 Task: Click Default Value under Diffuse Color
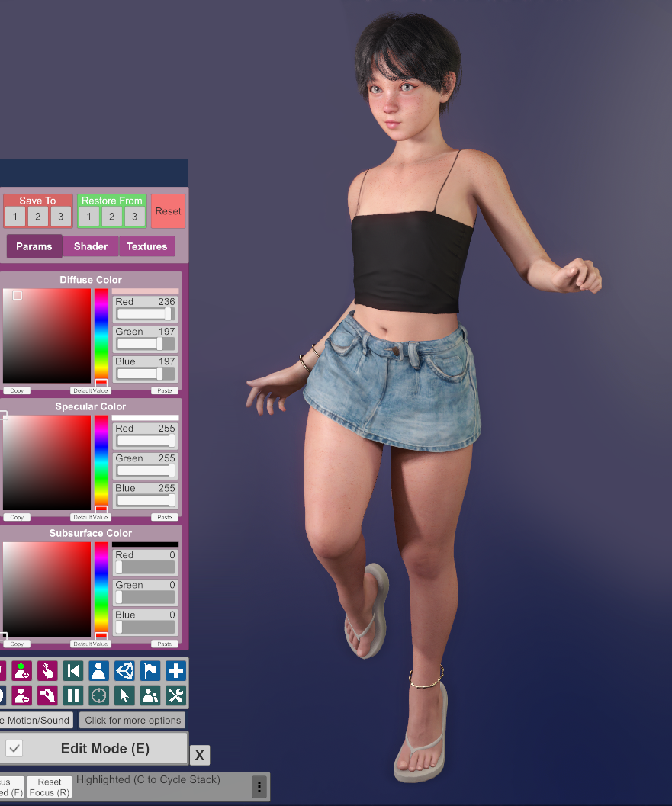[91, 390]
